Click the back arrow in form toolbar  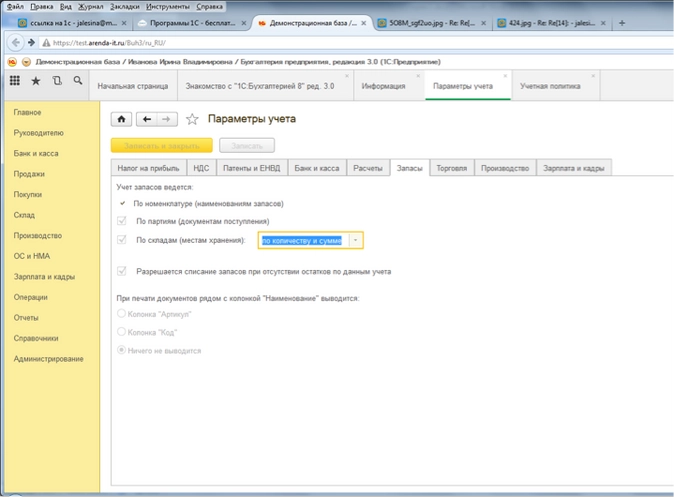[147, 119]
